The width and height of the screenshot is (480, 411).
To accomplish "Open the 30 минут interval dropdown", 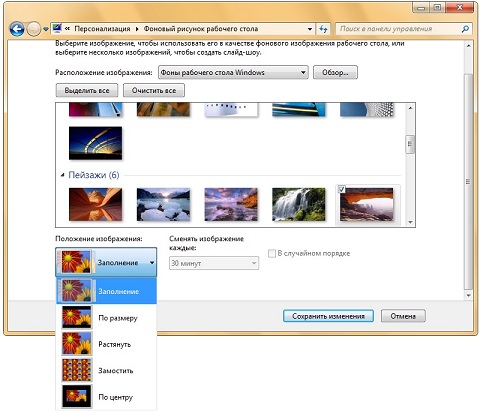I will point(214,263).
